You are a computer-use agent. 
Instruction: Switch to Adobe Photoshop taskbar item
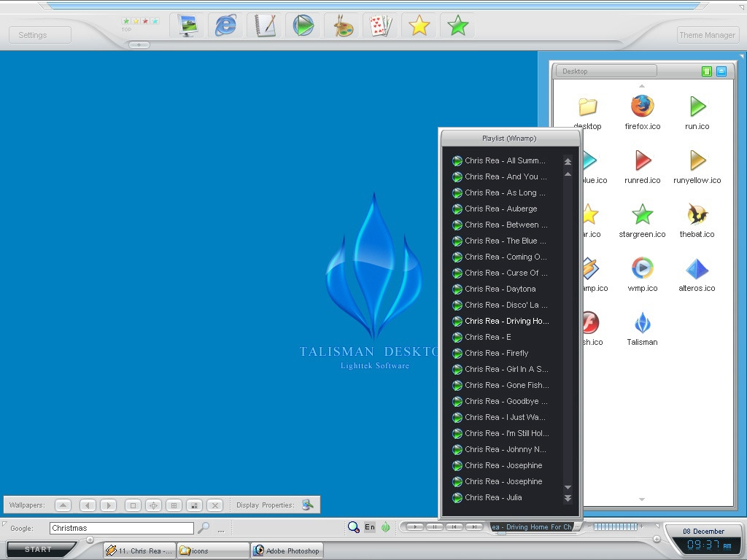coord(287,551)
